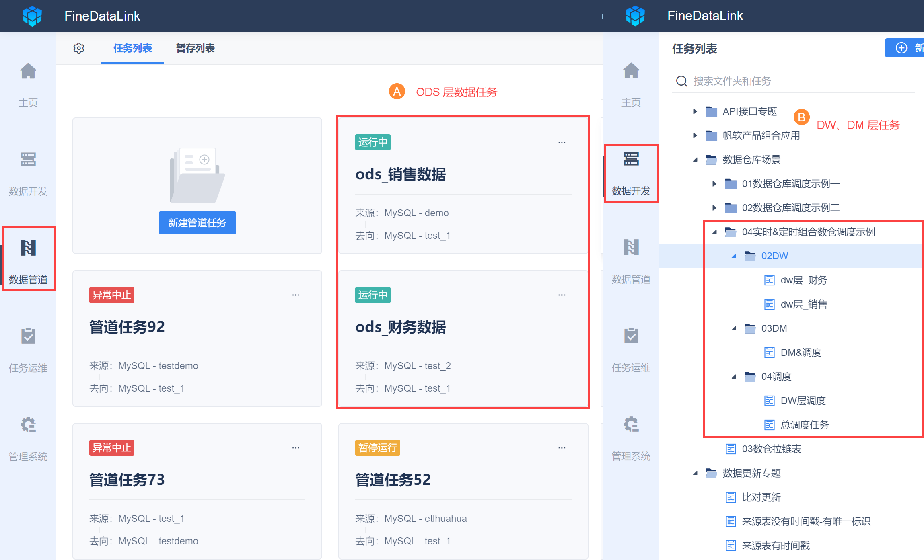Select the 总调度任务 item in the tree

click(x=804, y=425)
